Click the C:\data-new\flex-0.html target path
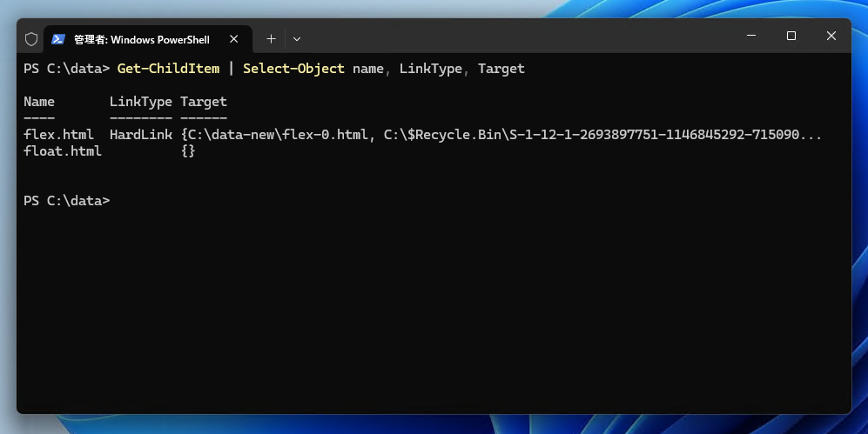The height and width of the screenshot is (434, 868). [x=279, y=134]
